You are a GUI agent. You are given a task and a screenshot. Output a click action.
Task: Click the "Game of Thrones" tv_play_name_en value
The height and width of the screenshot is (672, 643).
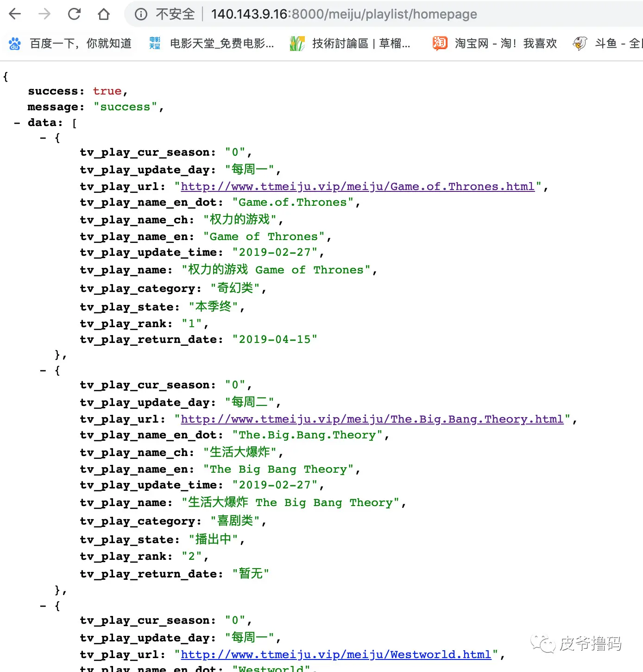(x=264, y=237)
